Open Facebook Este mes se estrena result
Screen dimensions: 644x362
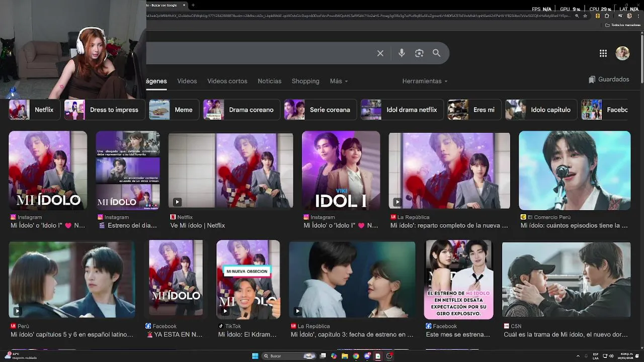click(x=458, y=334)
